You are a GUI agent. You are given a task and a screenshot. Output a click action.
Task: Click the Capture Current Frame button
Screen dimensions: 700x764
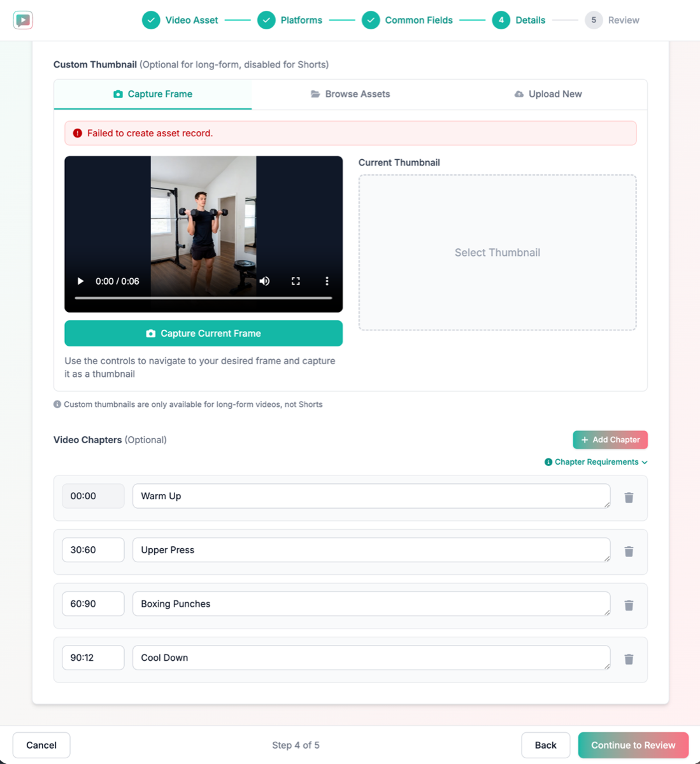[x=203, y=333]
